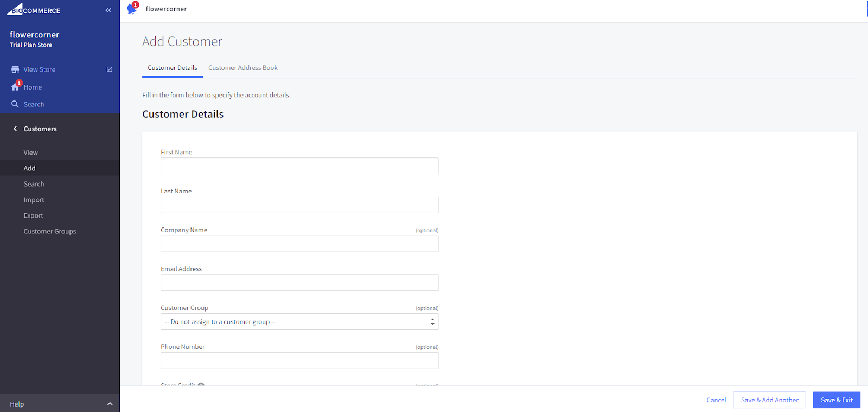Open the Customer Group dropdown

(x=299, y=321)
